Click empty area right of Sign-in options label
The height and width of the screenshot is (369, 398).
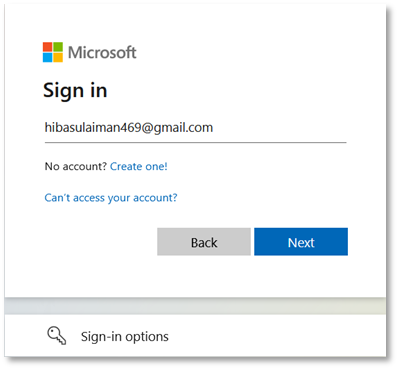(x=277, y=336)
